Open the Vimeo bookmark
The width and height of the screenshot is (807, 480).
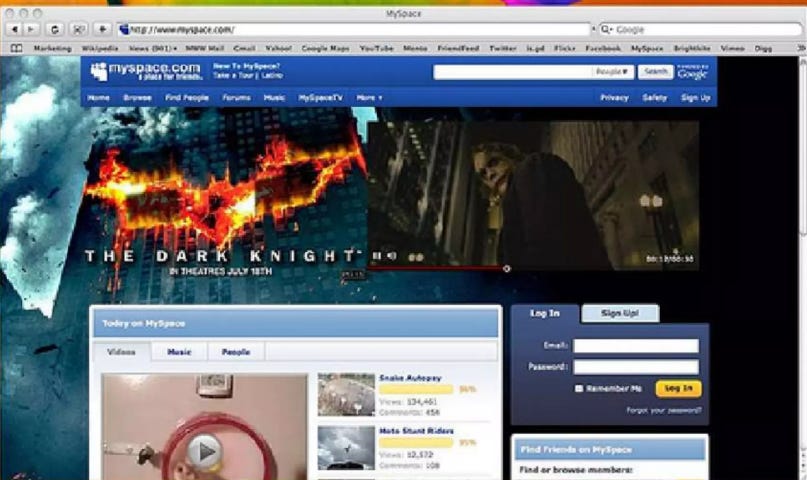(732, 48)
